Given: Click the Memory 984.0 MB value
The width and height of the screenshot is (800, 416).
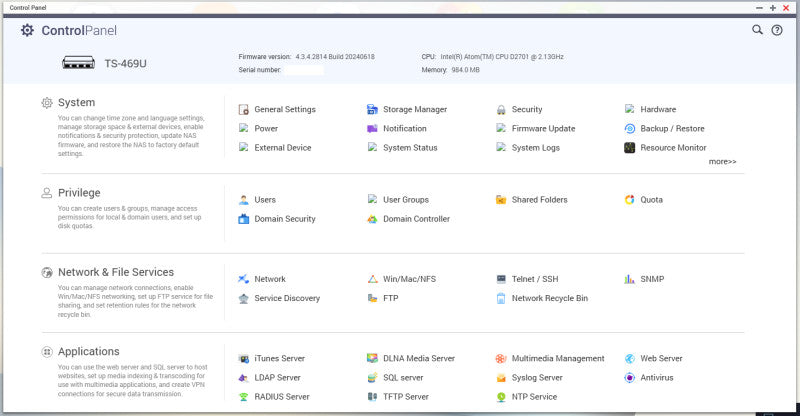Looking at the screenshot, I should pos(465,70).
